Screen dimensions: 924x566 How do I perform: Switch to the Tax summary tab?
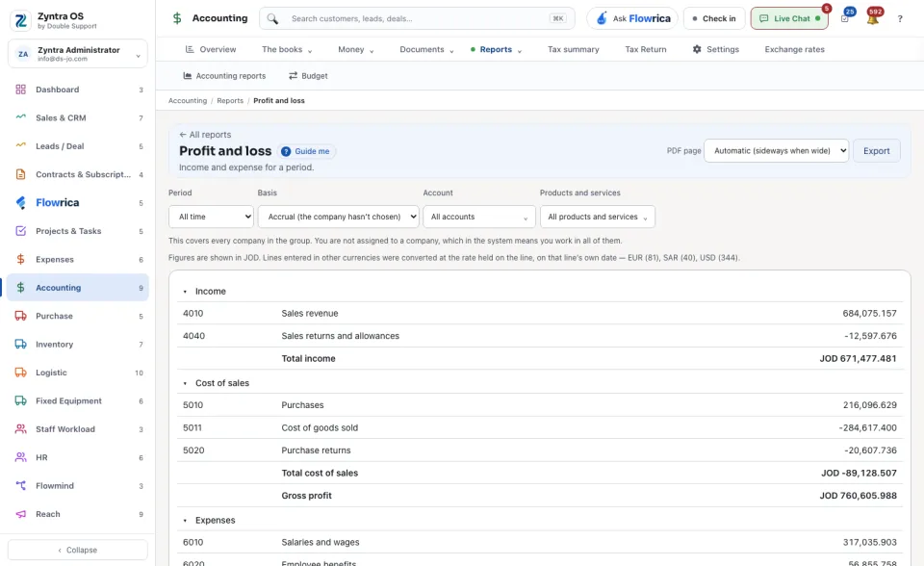pos(574,49)
